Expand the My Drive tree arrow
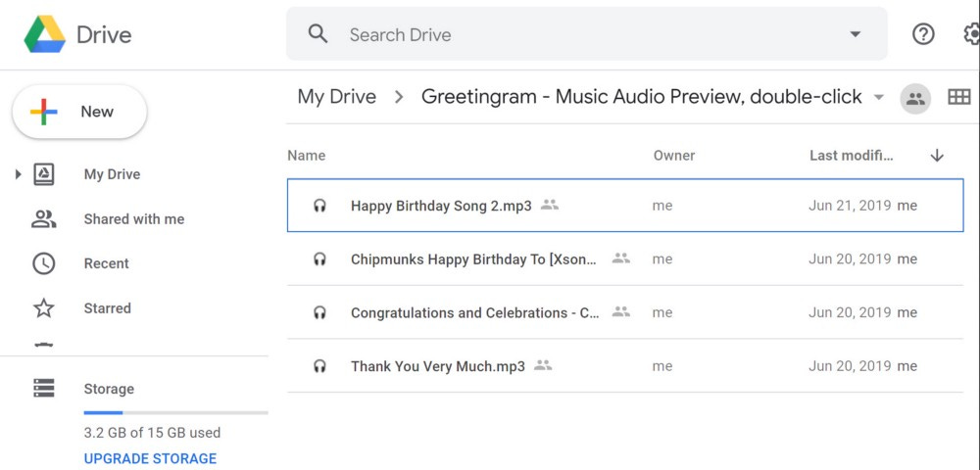This screenshot has height=470, width=980. (x=18, y=174)
